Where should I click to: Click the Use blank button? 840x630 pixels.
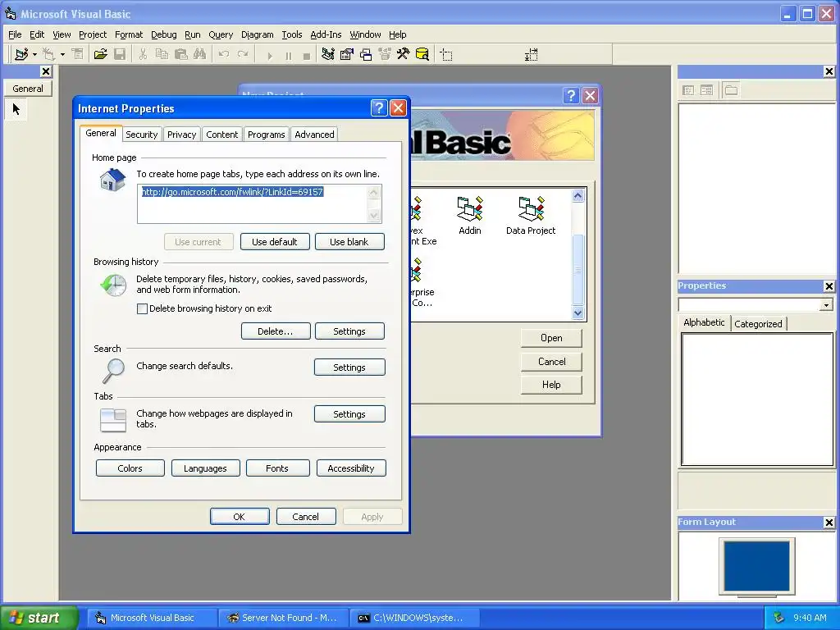tap(349, 242)
